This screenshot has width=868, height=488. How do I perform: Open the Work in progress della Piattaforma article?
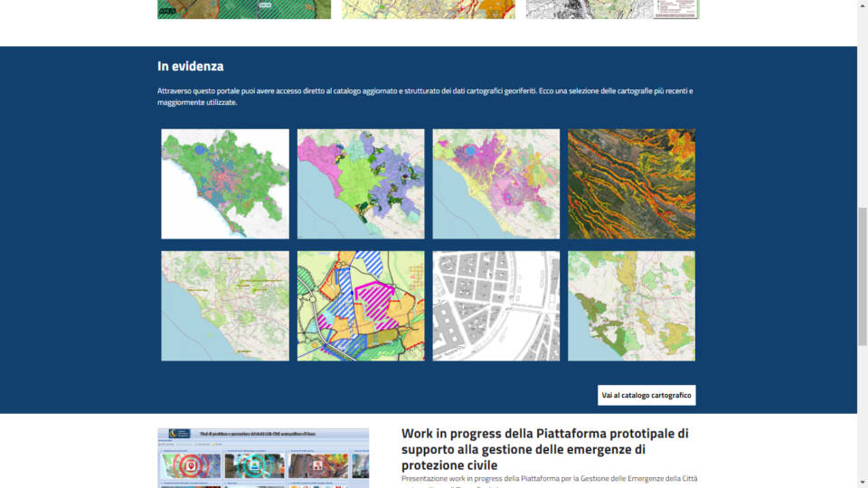pos(544,449)
